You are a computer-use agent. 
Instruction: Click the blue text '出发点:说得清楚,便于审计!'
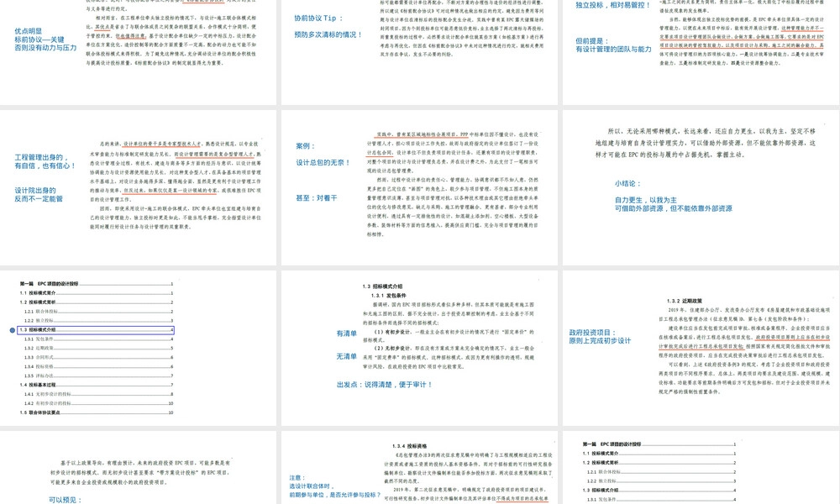point(384,385)
